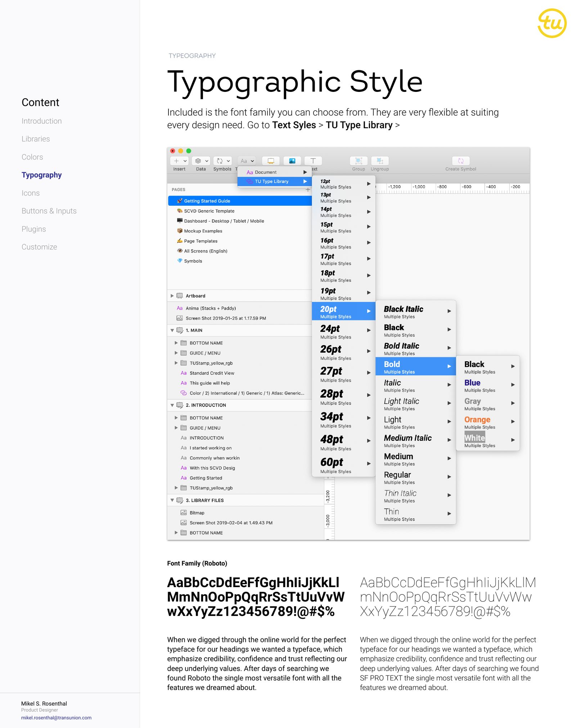Click the red close window button
Image resolution: width=576 pixels, height=728 pixels.
tap(173, 151)
